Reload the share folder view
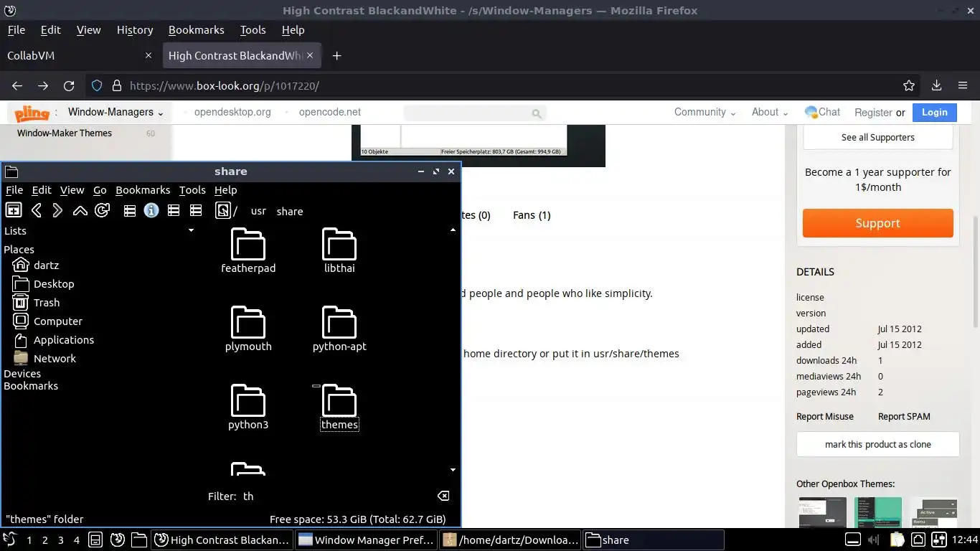980x551 pixels. click(x=102, y=210)
